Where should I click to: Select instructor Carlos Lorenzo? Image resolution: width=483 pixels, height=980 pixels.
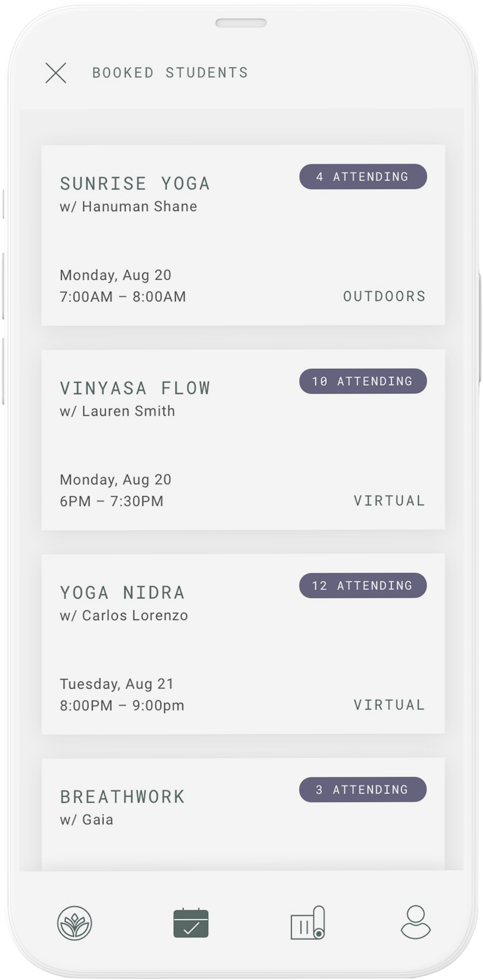[124, 615]
